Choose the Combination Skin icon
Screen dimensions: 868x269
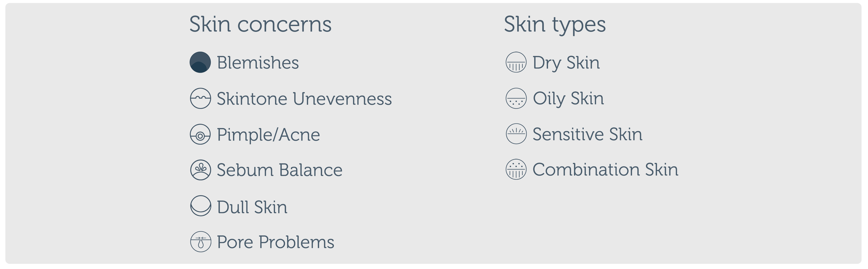[x=516, y=169]
